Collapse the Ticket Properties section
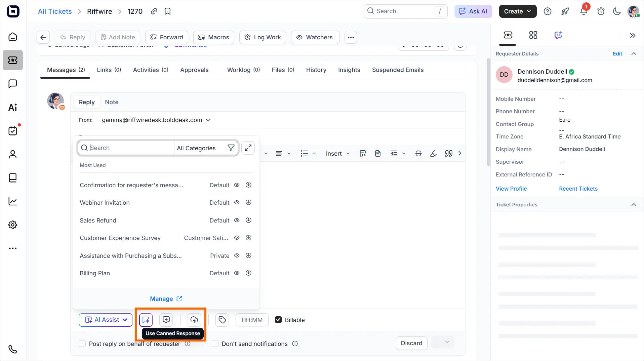The width and height of the screenshot is (644, 361). coord(634,205)
